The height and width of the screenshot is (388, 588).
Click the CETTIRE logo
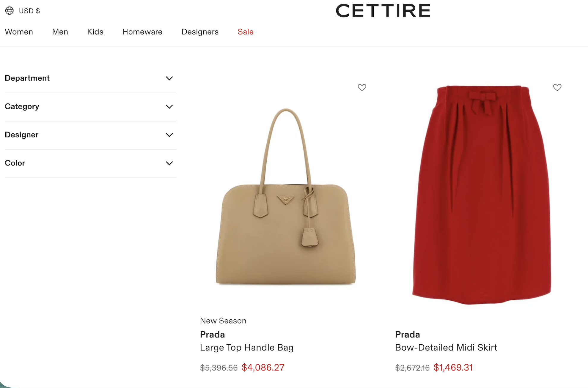(383, 11)
